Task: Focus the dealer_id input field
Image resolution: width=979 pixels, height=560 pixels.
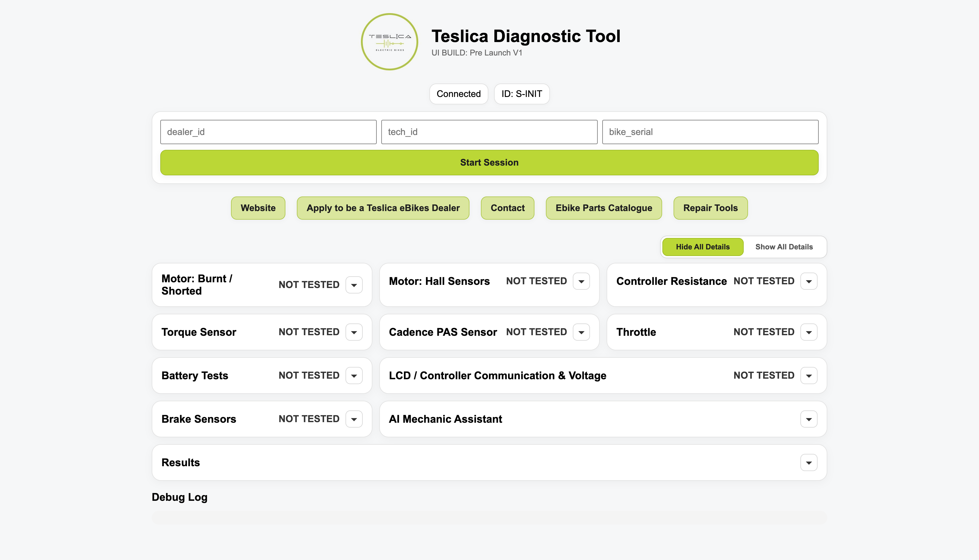Action: tap(268, 132)
